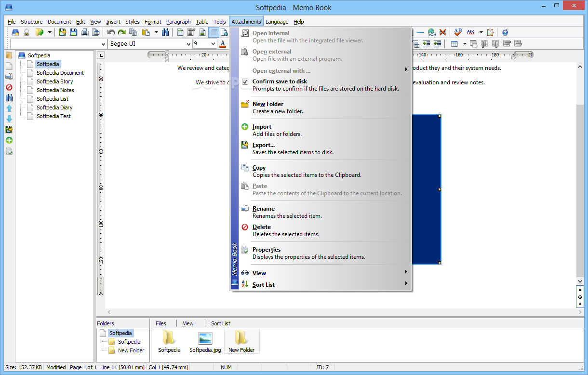Select Softpedia Document in the structure tree
588x375 pixels.
(x=60, y=73)
